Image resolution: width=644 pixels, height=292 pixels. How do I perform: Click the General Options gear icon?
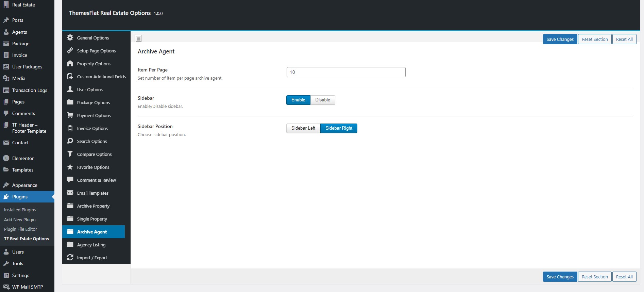click(70, 38)
